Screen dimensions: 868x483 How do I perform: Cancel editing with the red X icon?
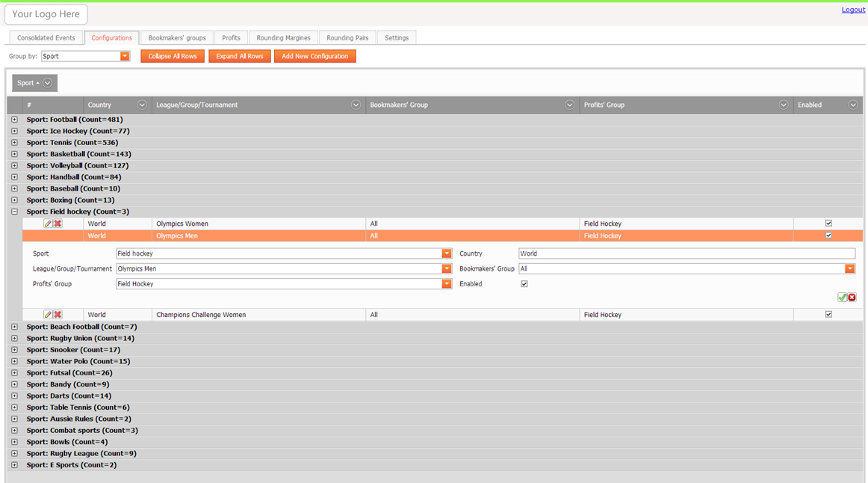(852, 298)
